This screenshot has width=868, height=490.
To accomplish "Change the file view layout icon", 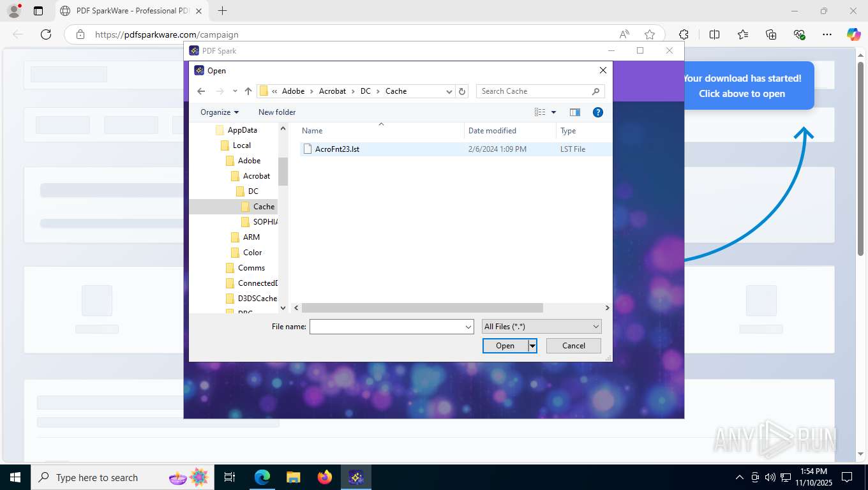I will (540, 112).
